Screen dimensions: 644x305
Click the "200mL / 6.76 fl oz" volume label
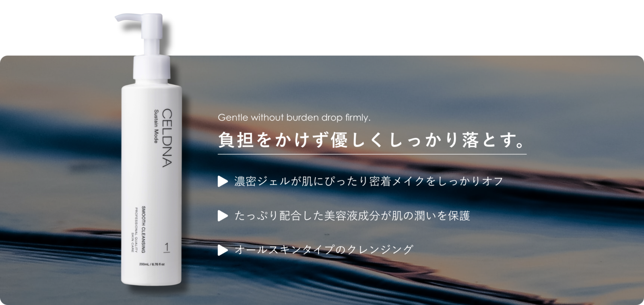pos(153,264)
